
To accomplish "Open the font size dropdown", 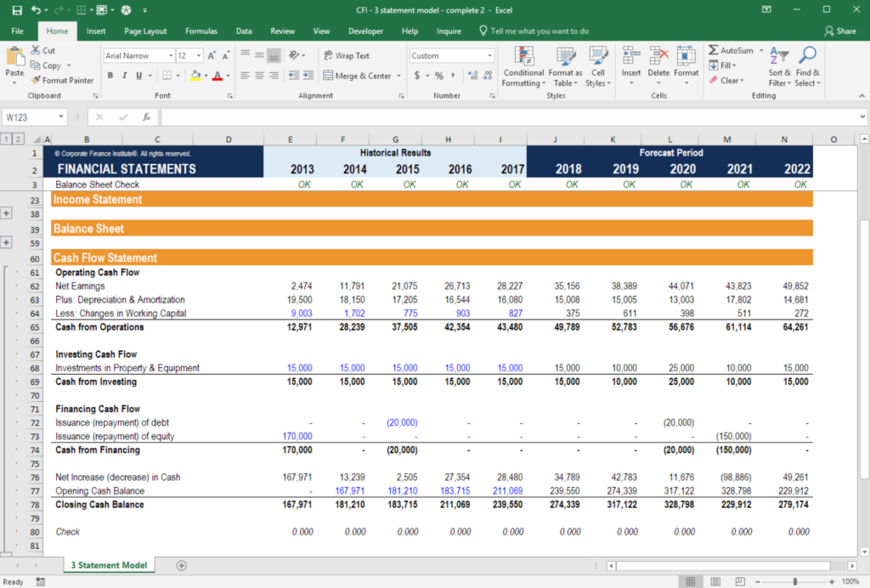I will pos(198,55).
